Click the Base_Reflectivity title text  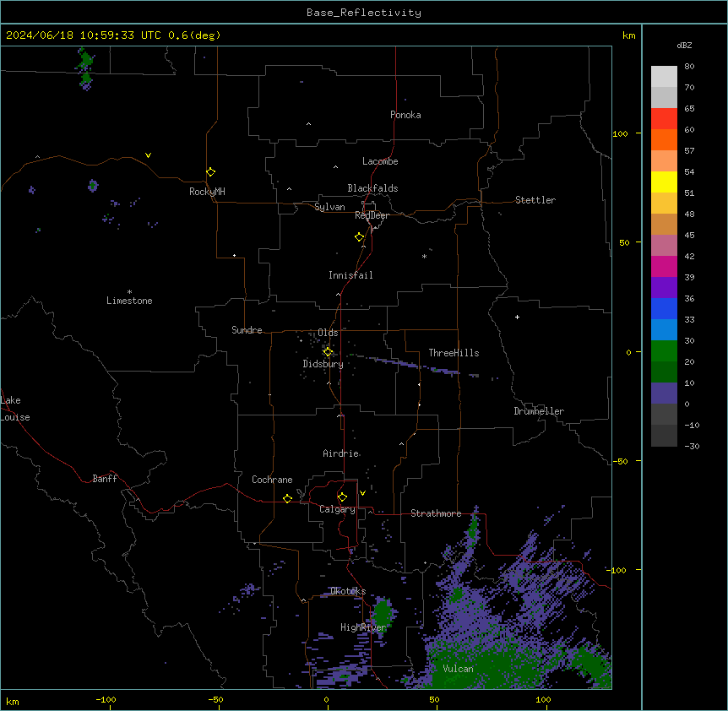click(364, 13)
